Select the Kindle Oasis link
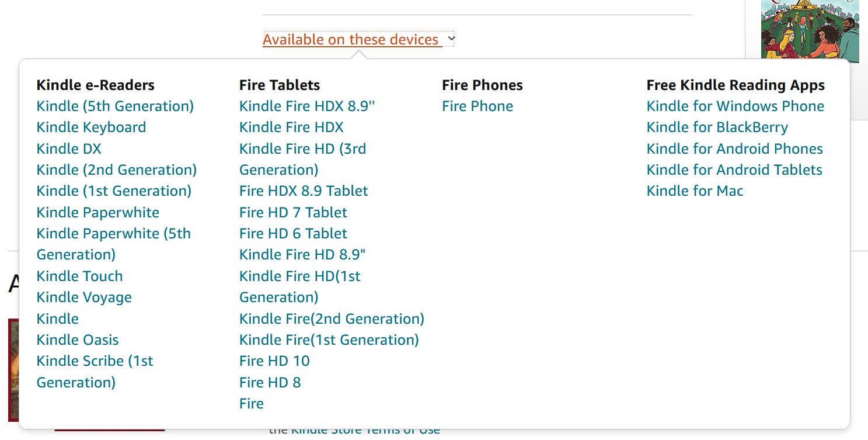This screenshot has height=440, width=868. tap(77, 339)
